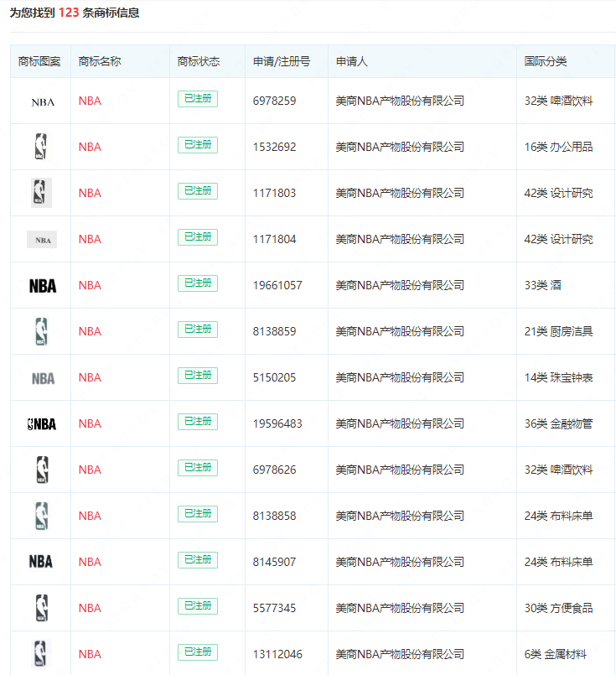Select NBA name link in row 6978626
This screenshot has height=675, width=616.
pos(90,470)
